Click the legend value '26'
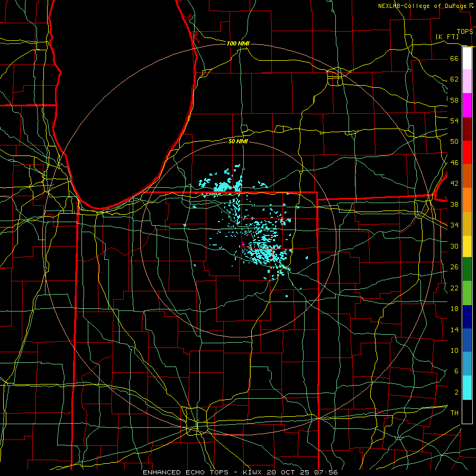Viewport: 476px width, 476px height. (x=454, y=267)
